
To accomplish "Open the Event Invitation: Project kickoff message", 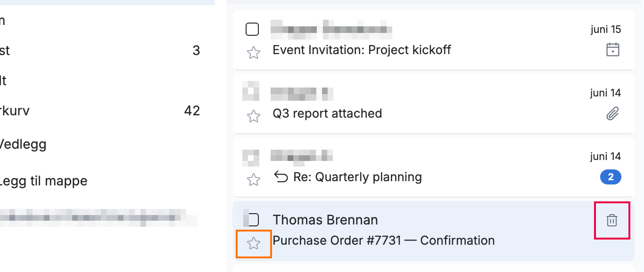I will [362, 50].
